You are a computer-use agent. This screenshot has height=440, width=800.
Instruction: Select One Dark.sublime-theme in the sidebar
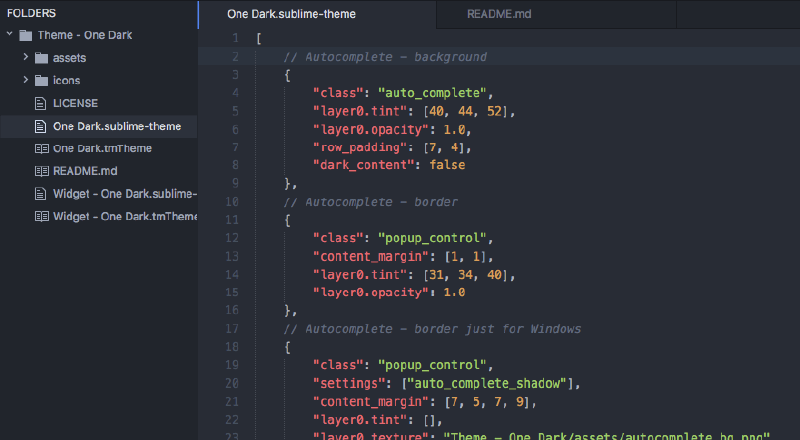pyautogui.click(x=117, y=126)
